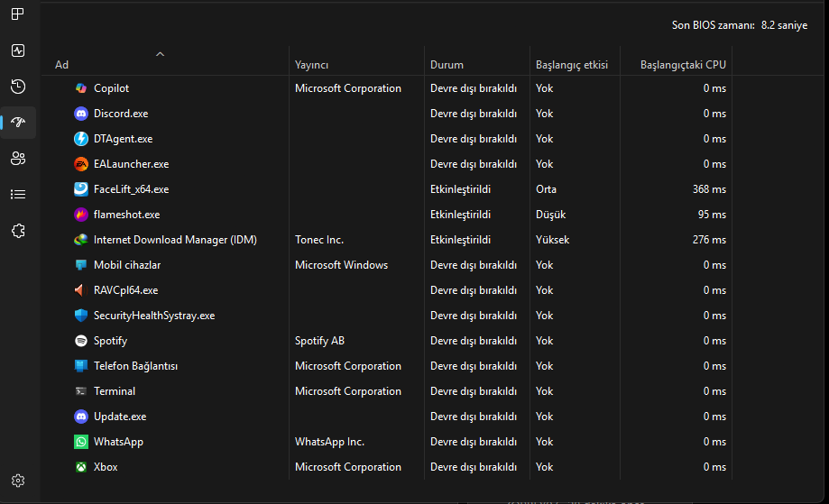Screen dimensions: 829x504
Task: Open the Users sidebar icon
Action: tap(18, 159)
